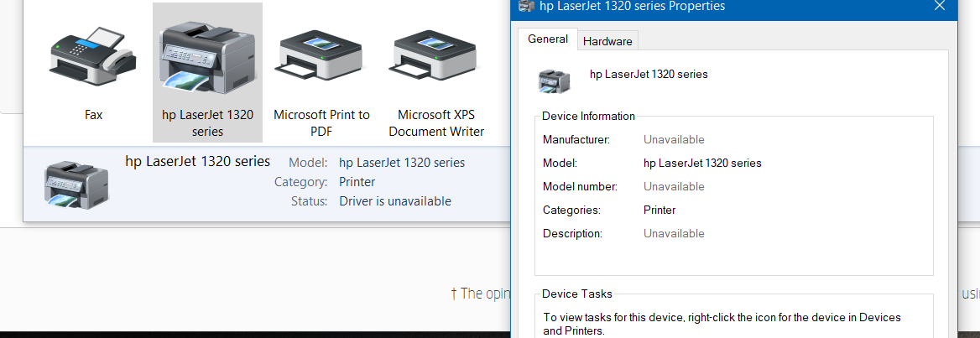Click the Description 'Unavailable' value
Image resolution: width=980 pixels, height=338 pixels.
(674, 233)
